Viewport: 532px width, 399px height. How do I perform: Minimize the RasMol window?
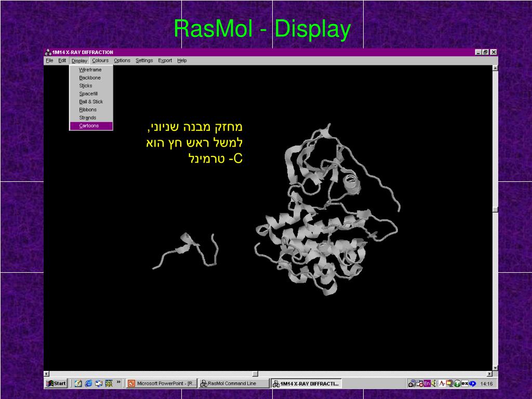point(478,52)
